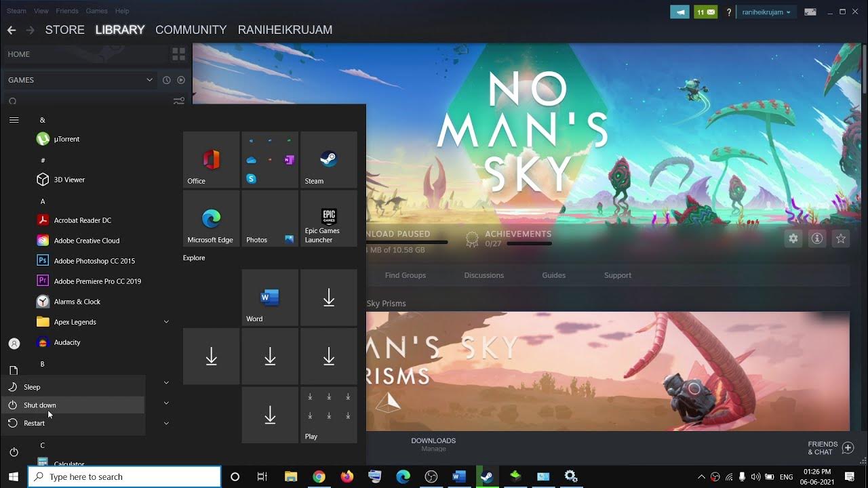868x488 pixels.
Task: Choose Shut down from power menu
Action: point(73,405)
